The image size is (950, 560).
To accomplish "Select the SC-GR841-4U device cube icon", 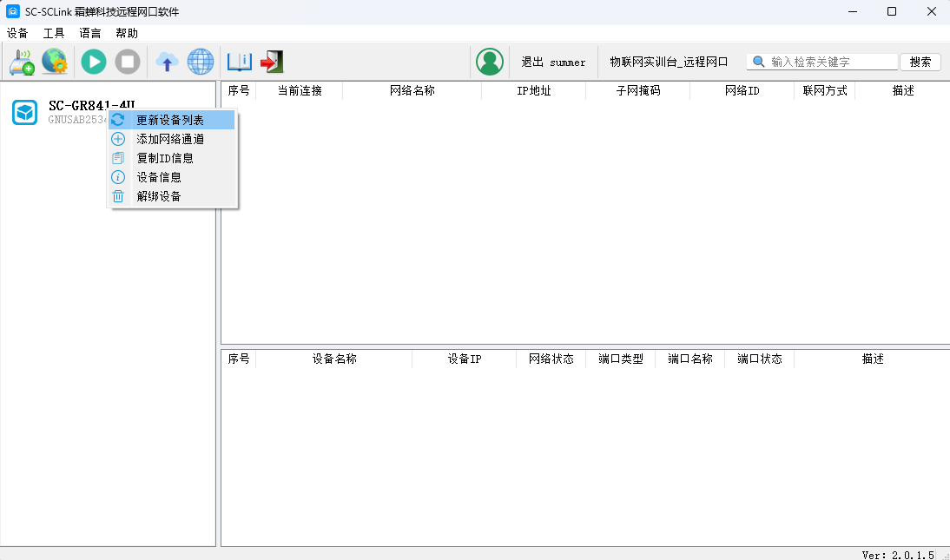I will [x=25, y=113].
